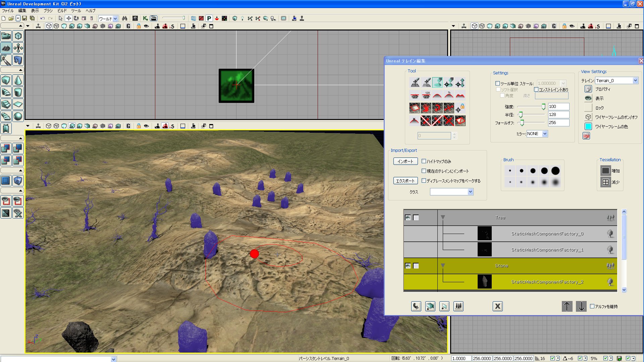Click the tessellation increase grid icon
This screenshot has height=362, width=644.
(605, 171)
